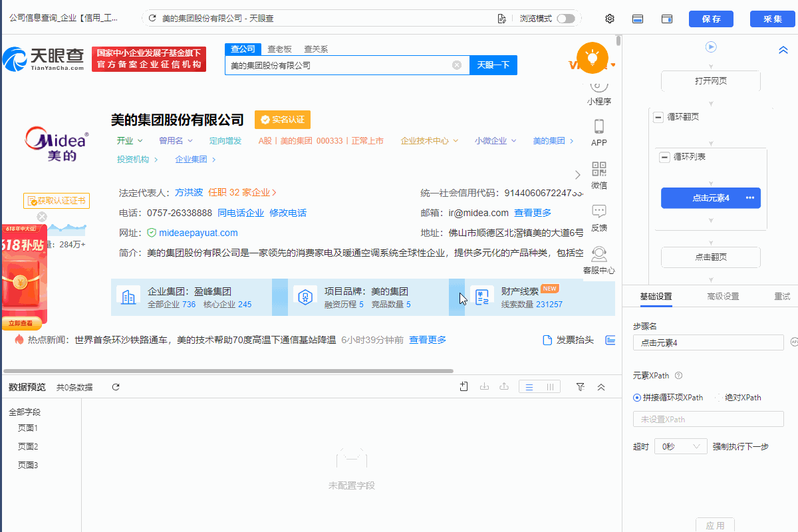This screenshot has height=532, width=798.
Task: Click the 未设置XPath input field
Action: (708, 419)
